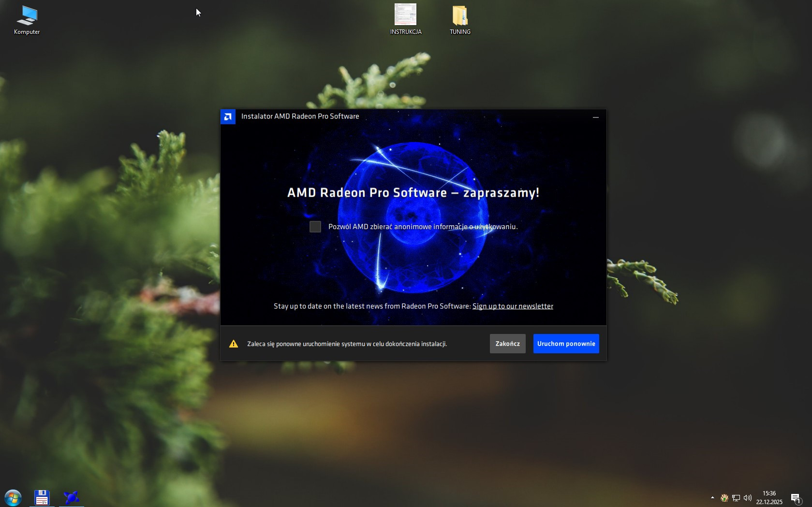812x507 pixels.
Task: Enable AMD anonymous usage data collection checkbox
Action: click(x=315, y=227)
